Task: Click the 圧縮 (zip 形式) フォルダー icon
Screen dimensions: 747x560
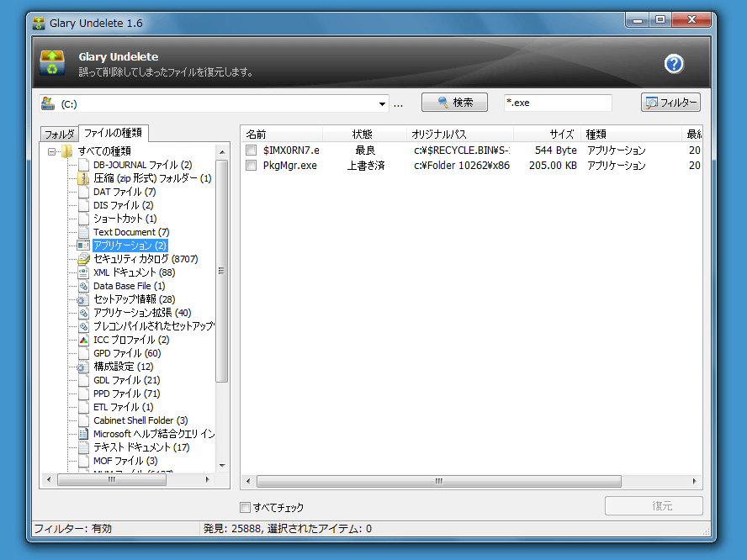Action: coord(83,178)
